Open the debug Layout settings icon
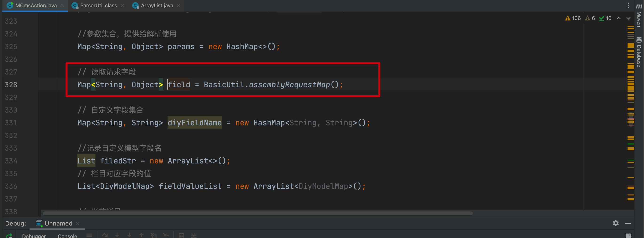 tap(628, 235)
